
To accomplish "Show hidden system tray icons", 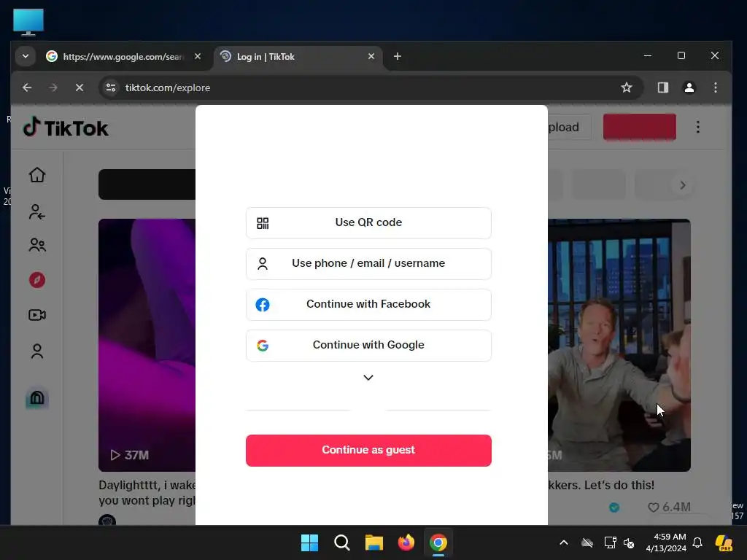I will pyautogui.click(x=564, y=542).
